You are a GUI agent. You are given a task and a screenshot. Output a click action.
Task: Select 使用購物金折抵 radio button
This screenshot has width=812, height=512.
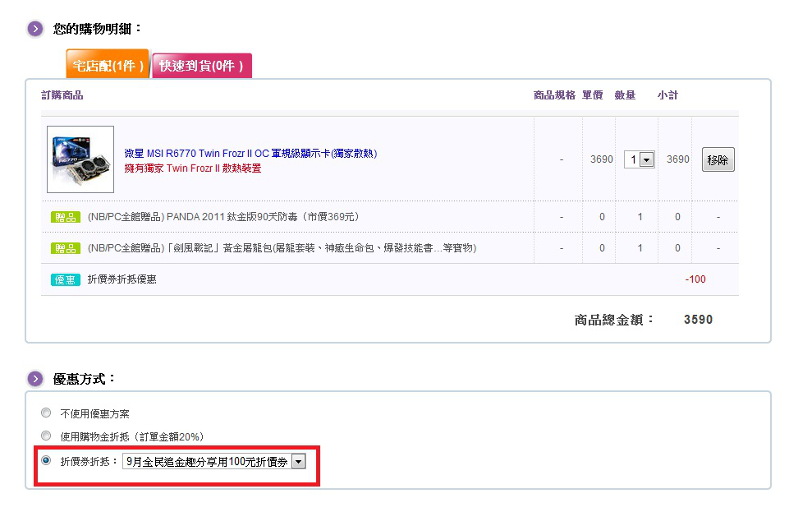[46, 436]
